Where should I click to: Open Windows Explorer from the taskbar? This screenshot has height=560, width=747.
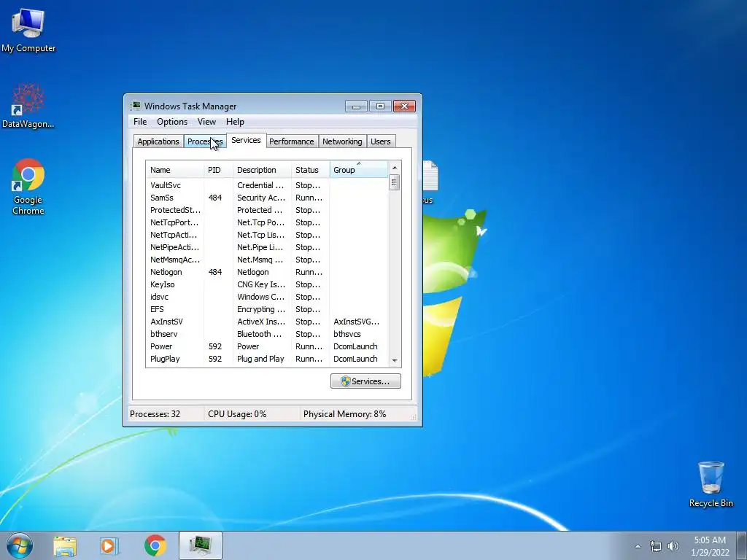coord(65,545)
